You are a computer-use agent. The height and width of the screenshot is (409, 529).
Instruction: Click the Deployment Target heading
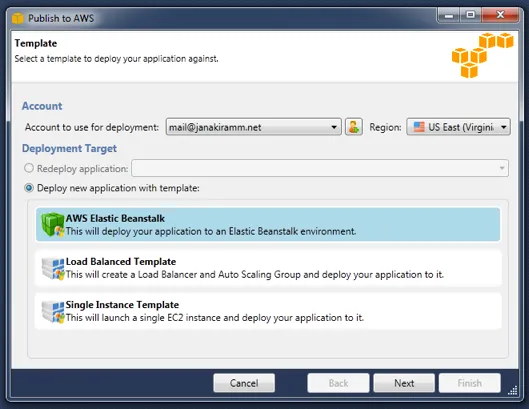coord(69,148)
